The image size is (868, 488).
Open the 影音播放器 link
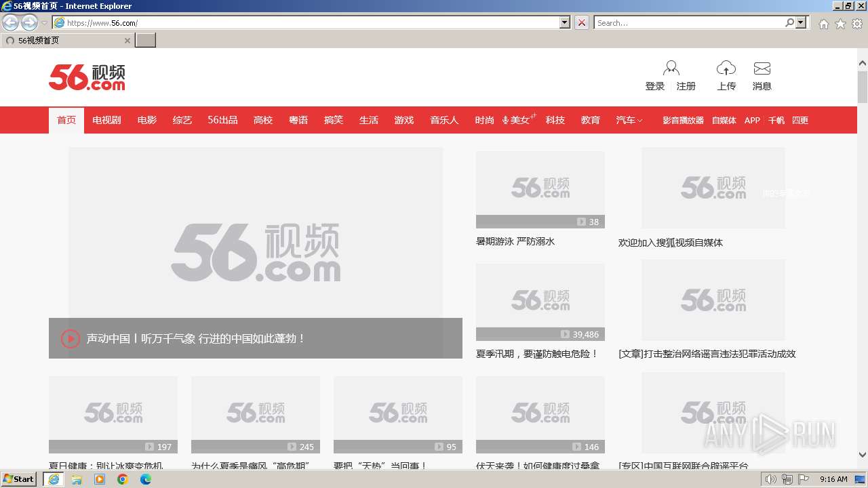[684, 120]
